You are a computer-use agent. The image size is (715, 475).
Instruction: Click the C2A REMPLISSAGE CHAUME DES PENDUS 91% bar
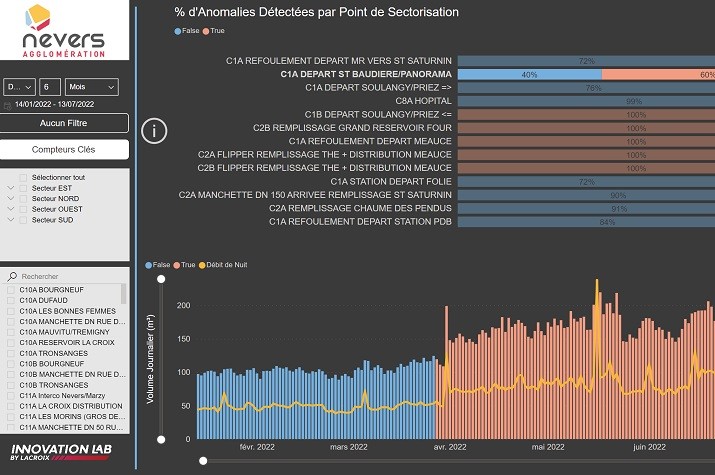[x=586, y=209]
